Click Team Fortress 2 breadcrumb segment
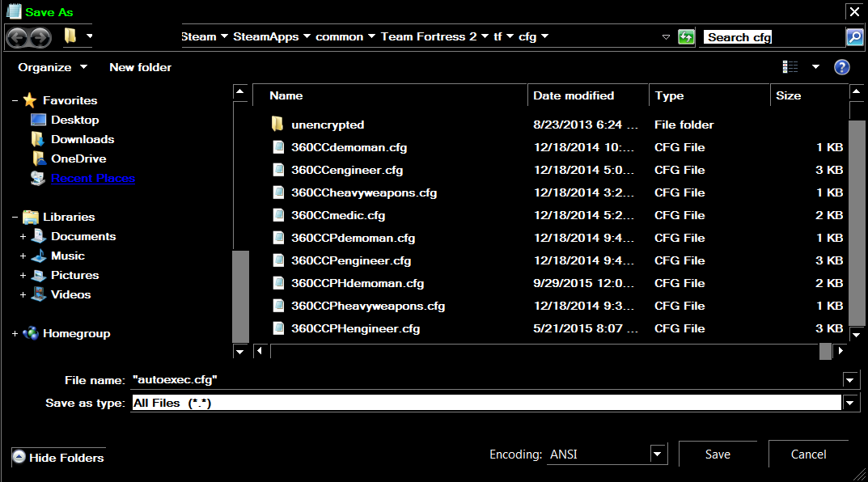 pos(429,36)
